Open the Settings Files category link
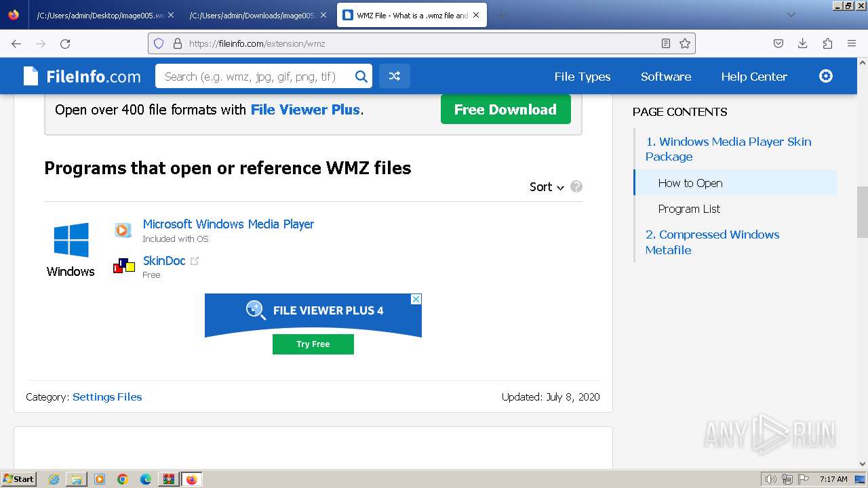The image size is (868, 488). pos(107,397)
